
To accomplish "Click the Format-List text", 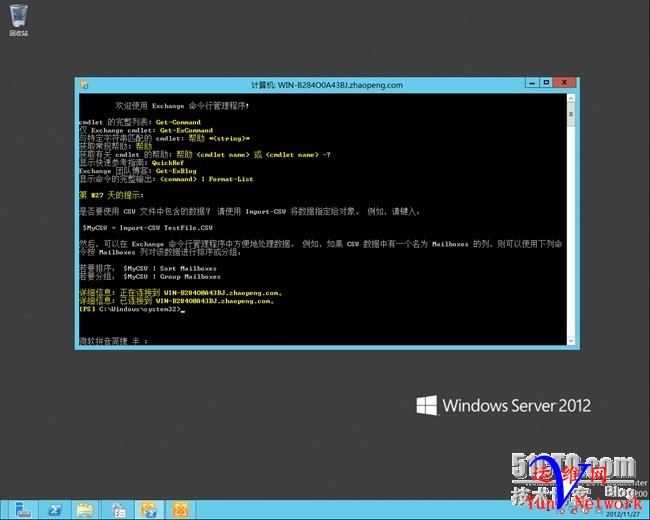I will tap(230, 179).
